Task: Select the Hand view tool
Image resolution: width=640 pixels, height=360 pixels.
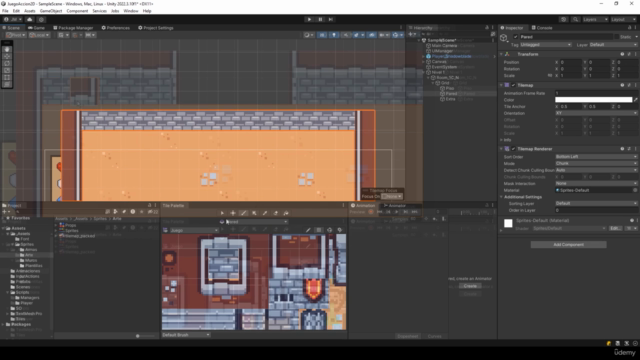Action: click(x=7, y=49)
